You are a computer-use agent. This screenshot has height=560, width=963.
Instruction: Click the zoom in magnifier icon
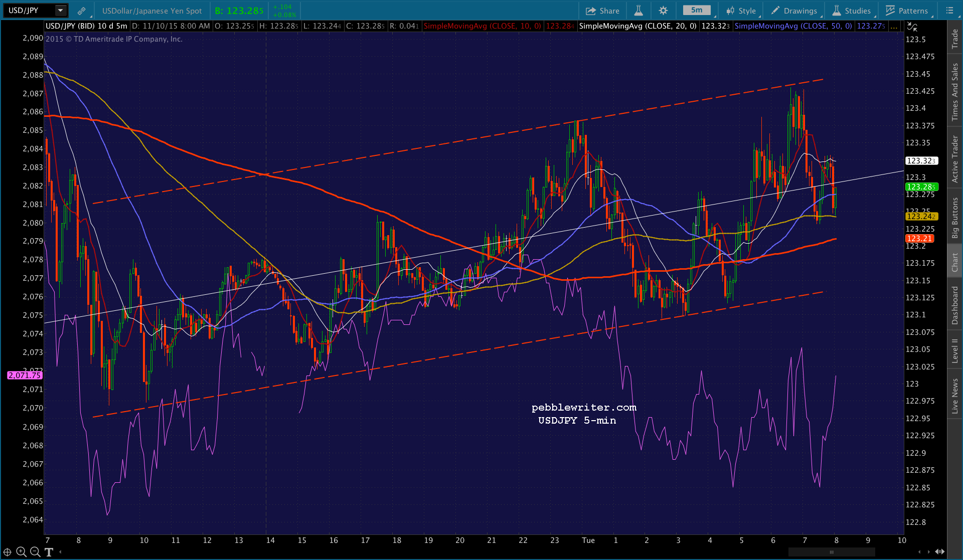pos(21,552)
